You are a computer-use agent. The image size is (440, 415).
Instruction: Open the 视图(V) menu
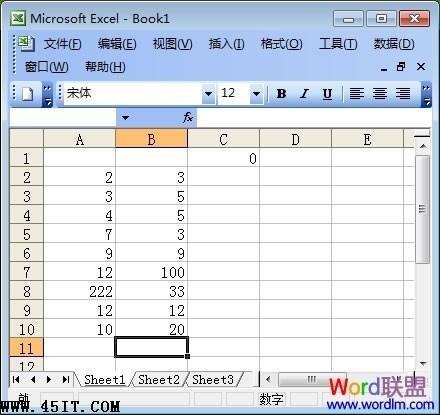172,44
